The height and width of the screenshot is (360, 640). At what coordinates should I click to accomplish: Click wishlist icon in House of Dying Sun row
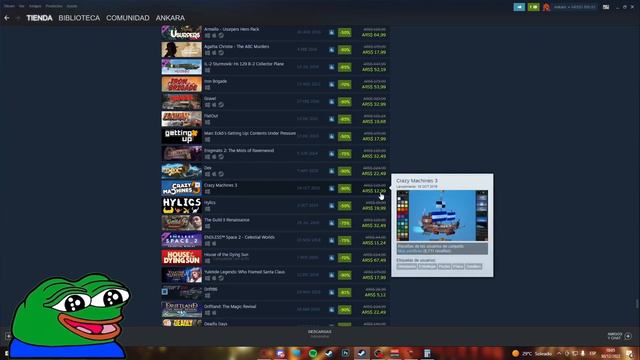[331, 258]
